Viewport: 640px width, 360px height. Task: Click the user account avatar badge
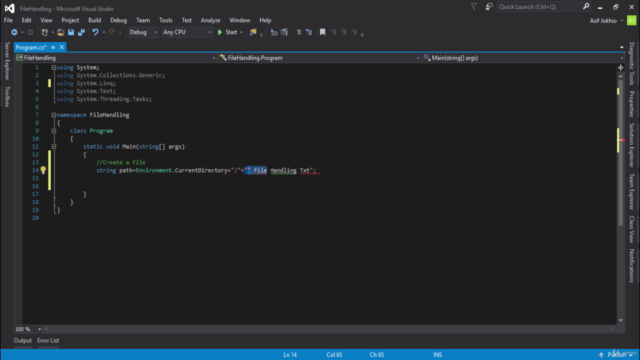(631, 20)
